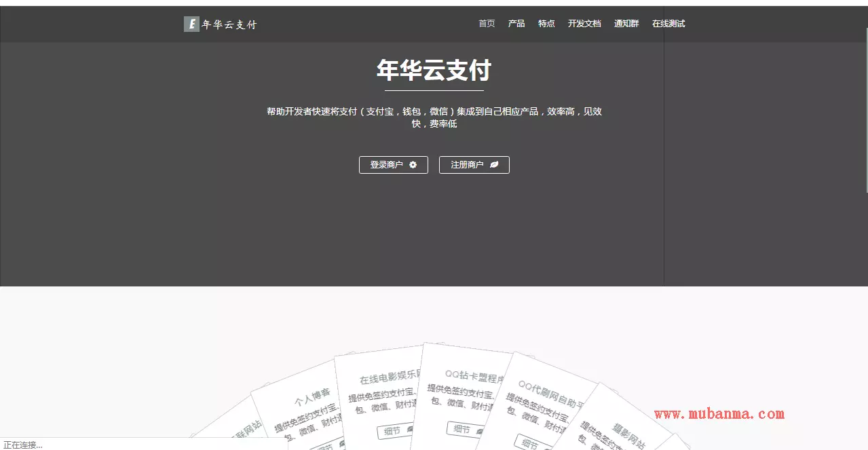Open 在线测试 in the navigation bar

click(x=668, y=24)
